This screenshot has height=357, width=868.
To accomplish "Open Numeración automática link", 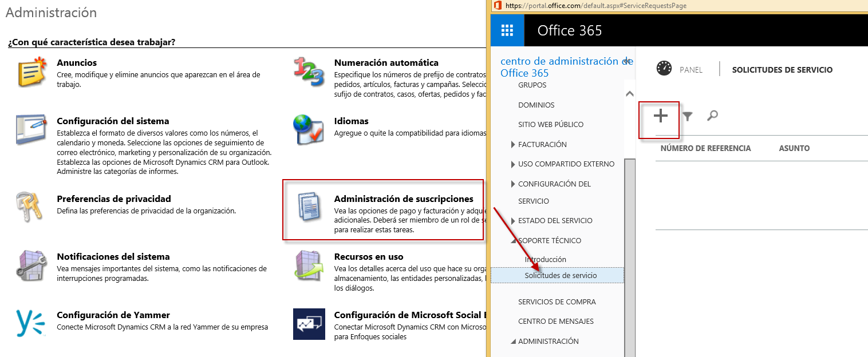I will [x=386, y=63].
